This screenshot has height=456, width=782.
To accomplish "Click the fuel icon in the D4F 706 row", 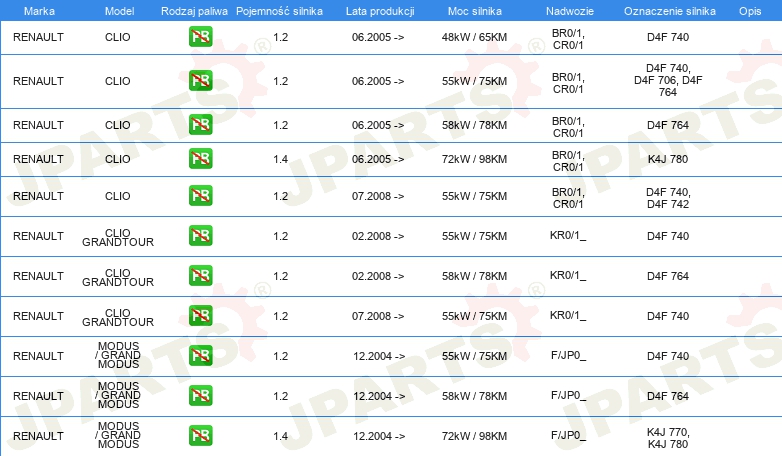I will click(x=200, y=80).
